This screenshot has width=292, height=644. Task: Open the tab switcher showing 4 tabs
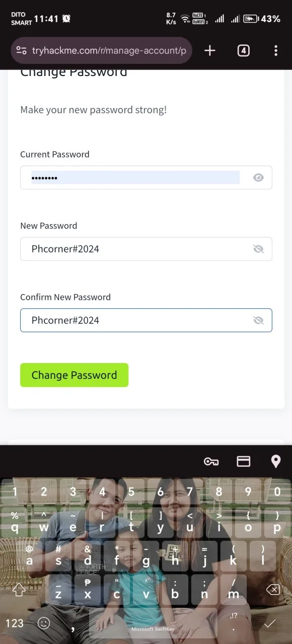coord(243,50)
